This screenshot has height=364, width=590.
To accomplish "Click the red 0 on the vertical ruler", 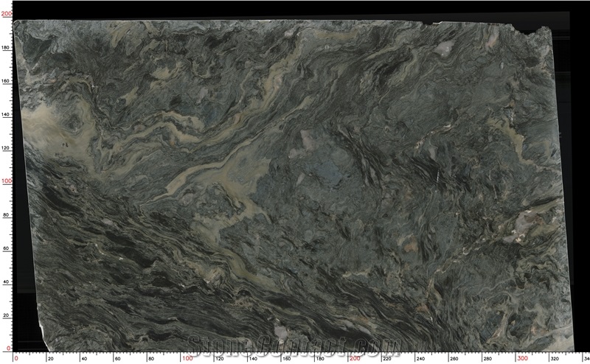I will (x=9, y=349).
